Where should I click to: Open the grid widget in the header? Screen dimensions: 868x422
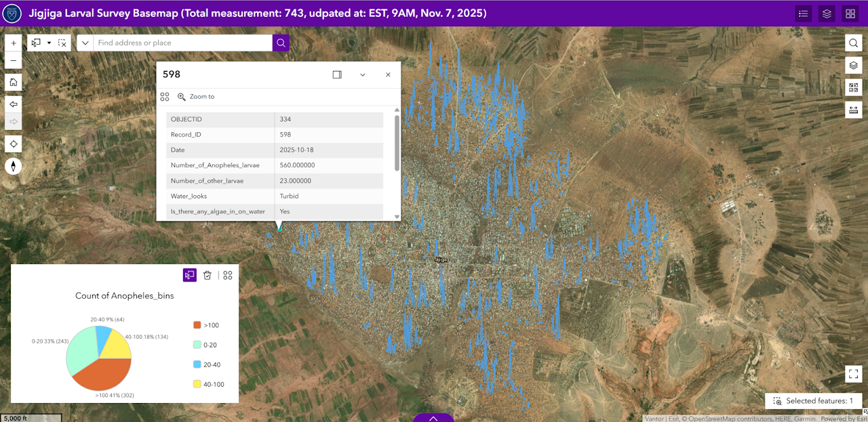(850, 14)
